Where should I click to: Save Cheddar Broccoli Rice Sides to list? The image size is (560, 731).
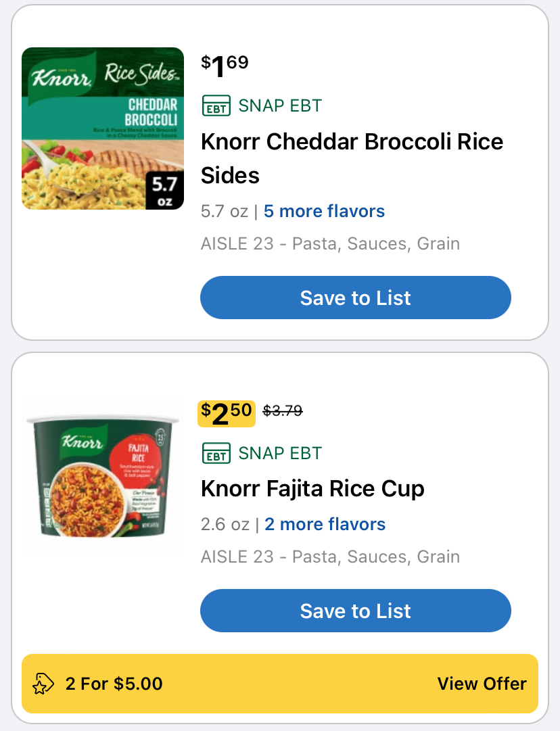point(356,298)
